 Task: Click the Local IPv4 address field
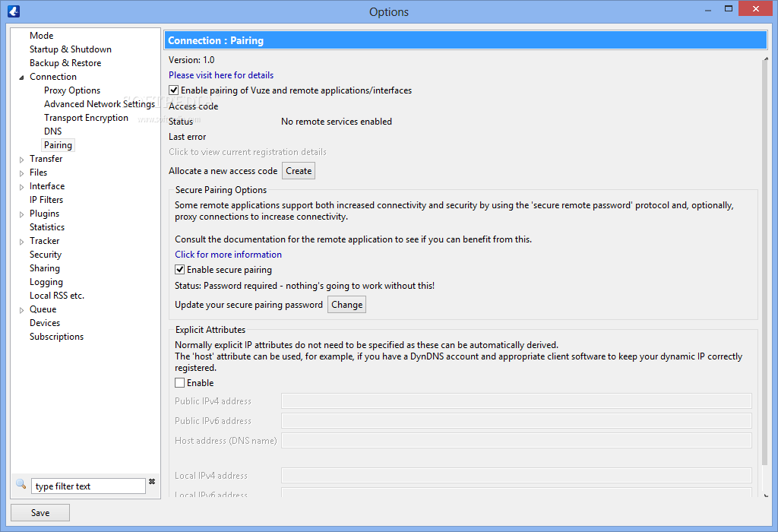517,476
